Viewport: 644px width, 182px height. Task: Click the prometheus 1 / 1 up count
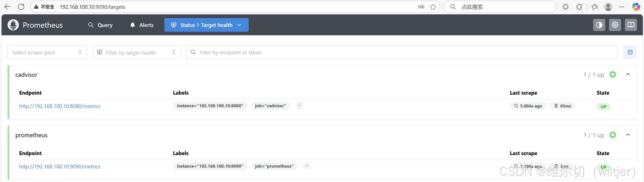pyautogui.click(x=594, y=135)
